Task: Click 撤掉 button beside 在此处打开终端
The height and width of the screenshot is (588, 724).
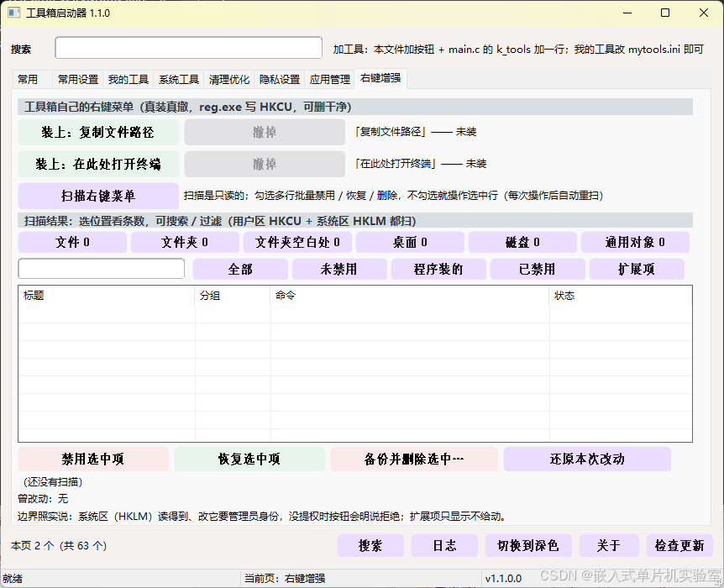Action: (265, 164)
